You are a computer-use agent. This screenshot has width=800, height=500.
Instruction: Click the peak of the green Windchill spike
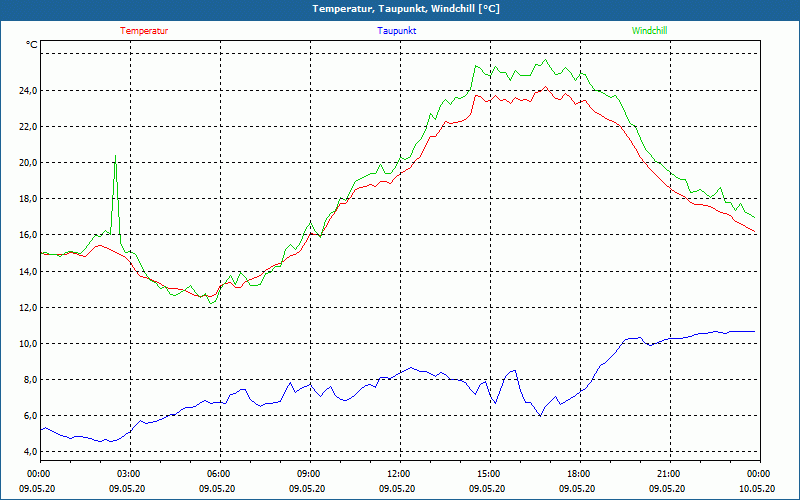pyautogui.click(x=116, y=157)
